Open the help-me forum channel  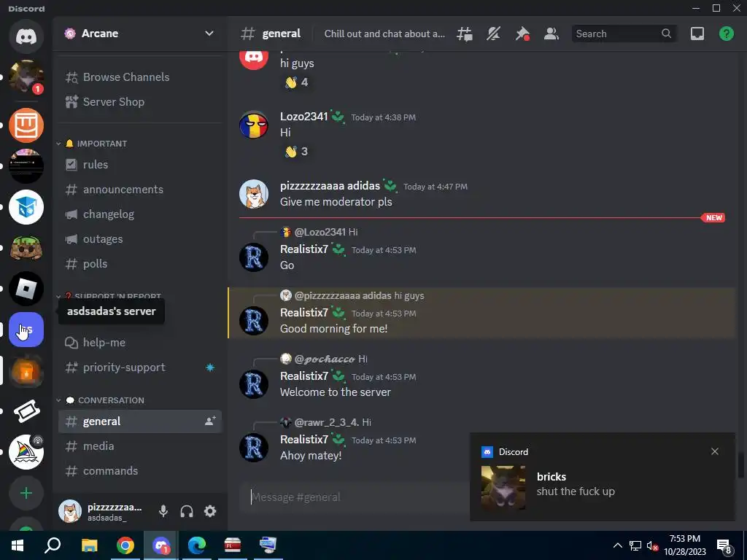(140, 343)
